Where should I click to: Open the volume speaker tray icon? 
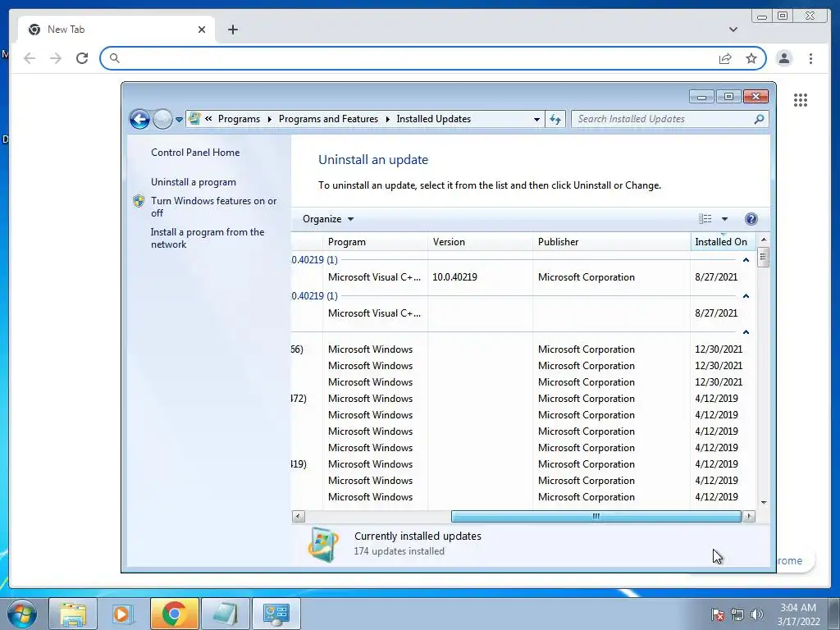(757, 614)
